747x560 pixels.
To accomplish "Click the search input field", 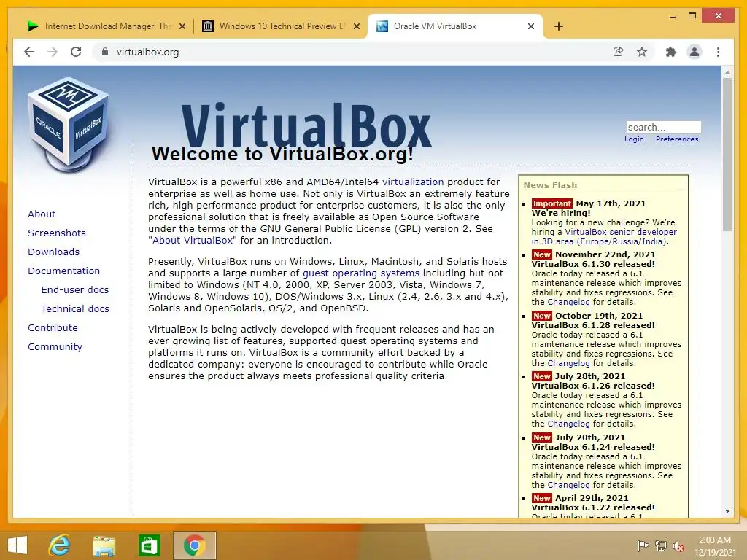I will pyautogui.click(x=664, y=127).
